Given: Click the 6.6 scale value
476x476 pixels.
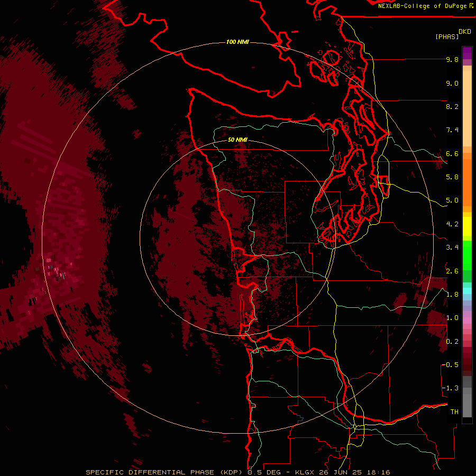Looking at the screenshot, I should 452,153.
